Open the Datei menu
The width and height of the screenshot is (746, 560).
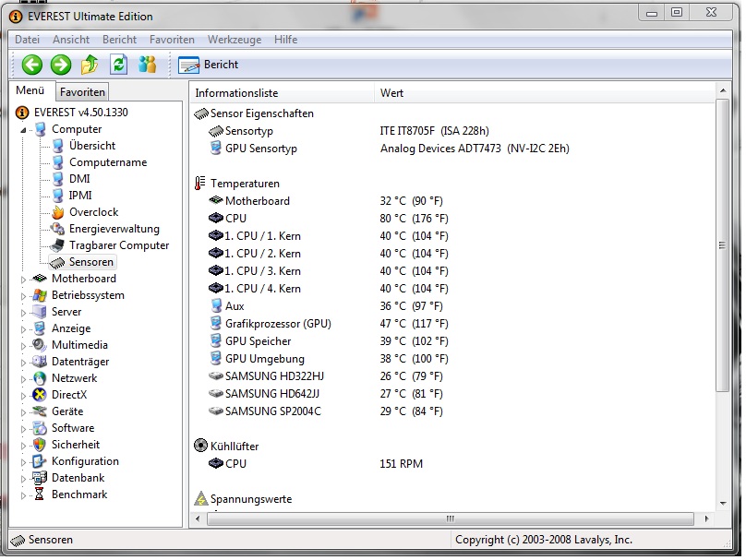27,40
